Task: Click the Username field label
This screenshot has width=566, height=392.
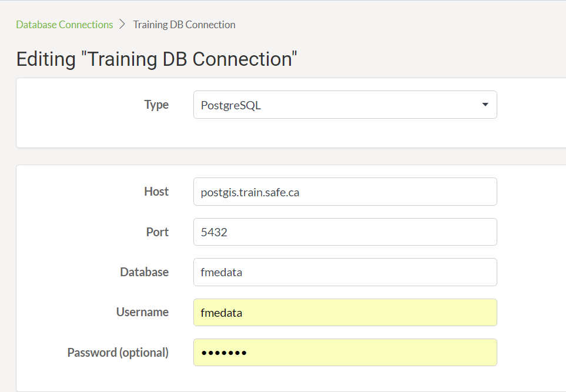Action: pyautogui.click(x=143, y=312)
